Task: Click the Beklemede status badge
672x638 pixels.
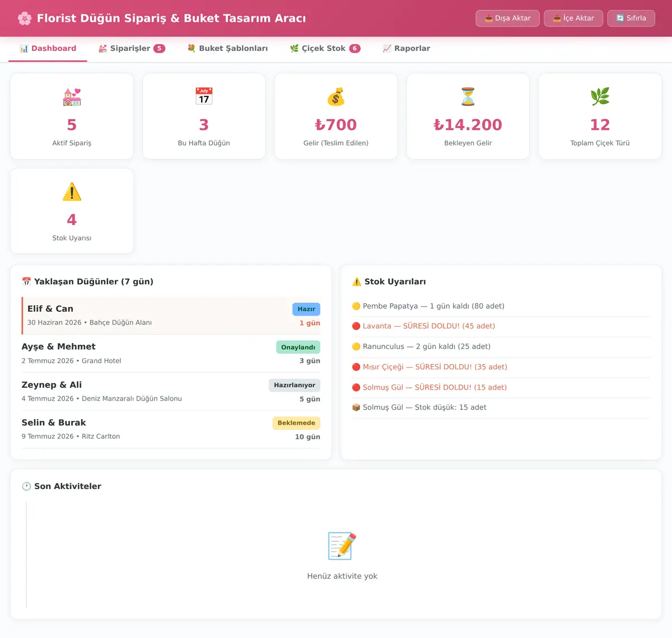Action: [x=296, y=423]
